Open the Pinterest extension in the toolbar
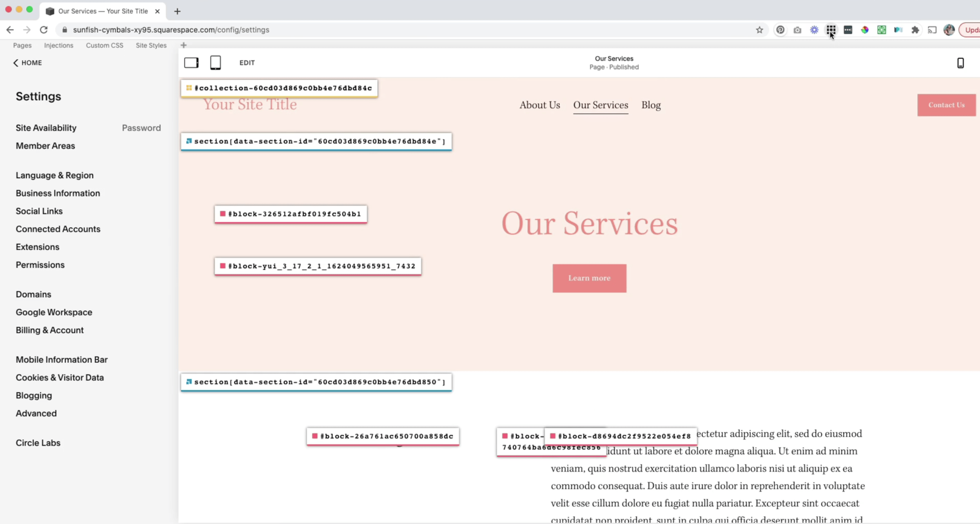The width and height of the screenshot is (980, 524). coord(780,30)
